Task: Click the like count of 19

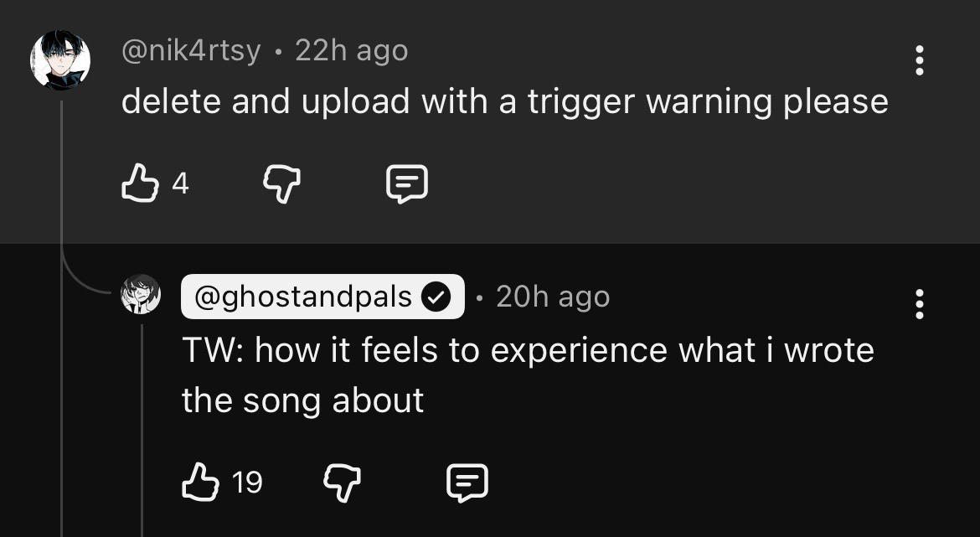Action: pyautogui.click(x=247, y=483)
